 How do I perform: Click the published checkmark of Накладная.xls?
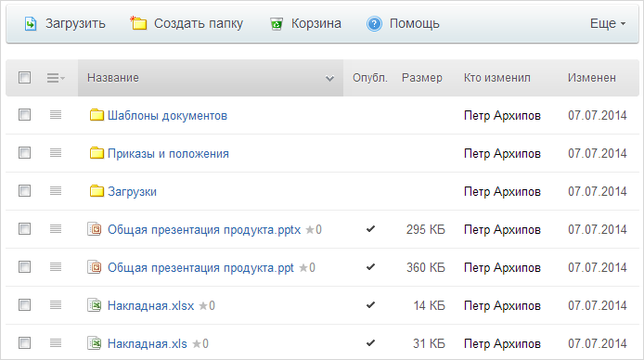370,342
